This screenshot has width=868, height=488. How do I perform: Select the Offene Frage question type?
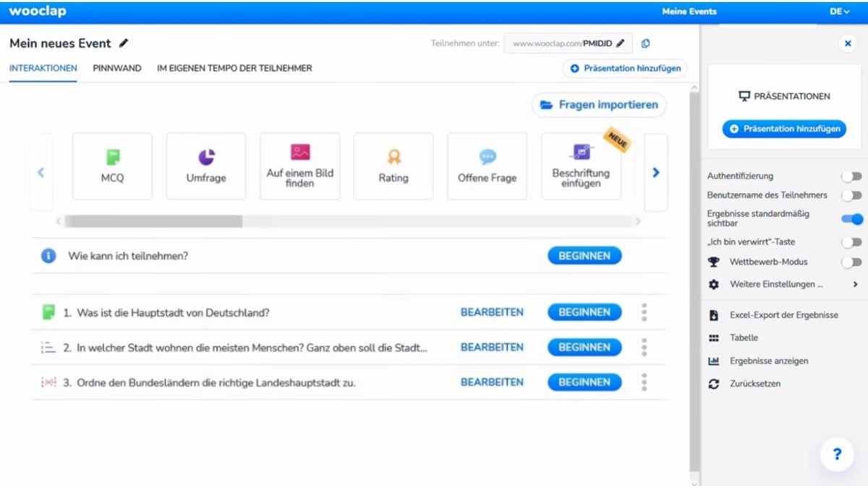[x=487, y=166]
